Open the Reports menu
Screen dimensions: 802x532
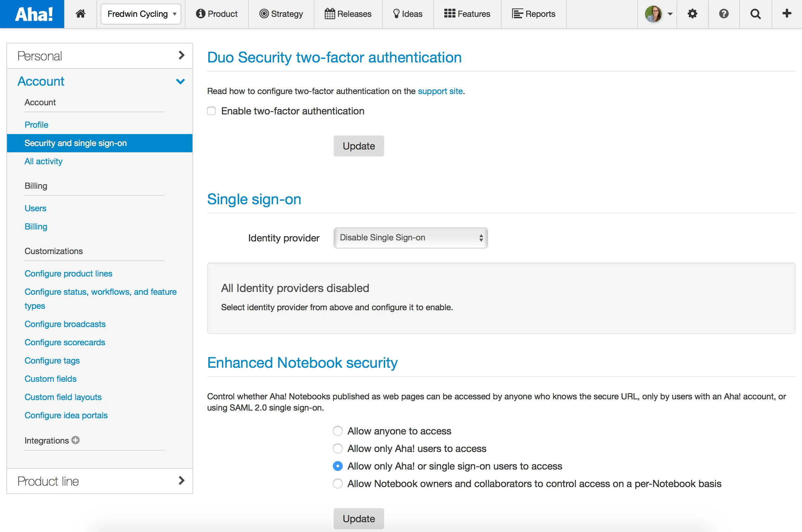534,14
